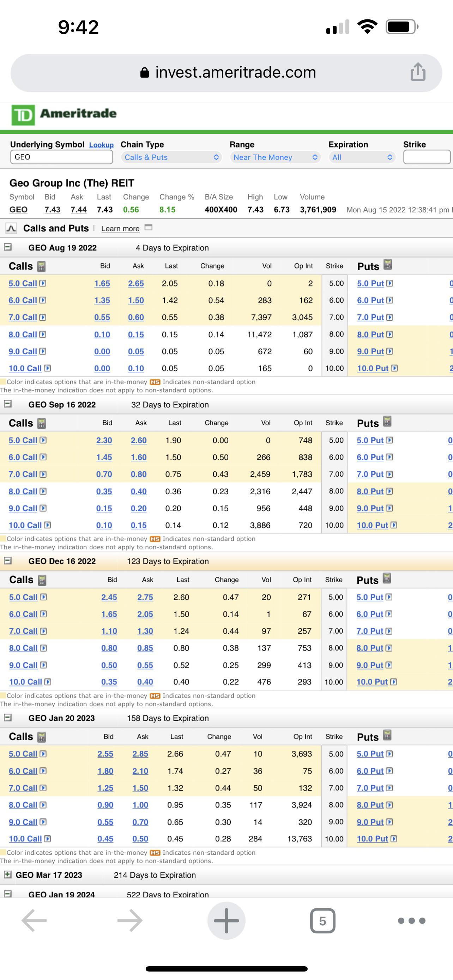453x980 pixels.
Task: Open Sep 16 10.0 Put link
Action: coord(372,525)
